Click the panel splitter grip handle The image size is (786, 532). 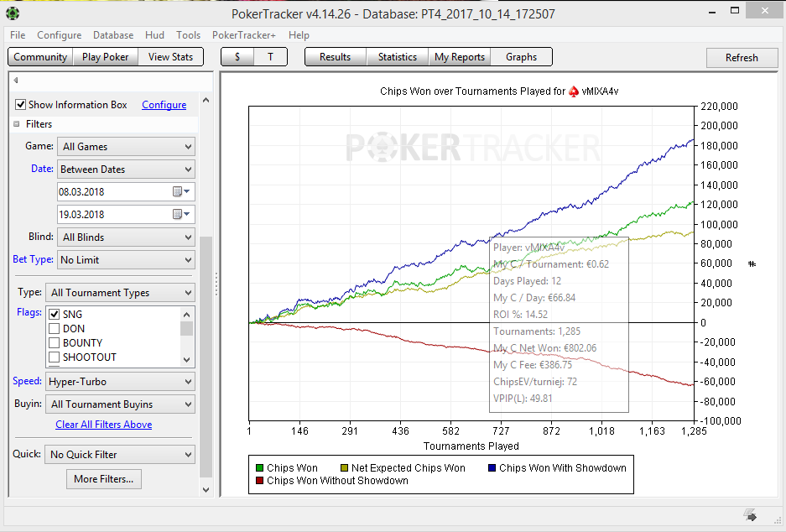tap(216, 284)
